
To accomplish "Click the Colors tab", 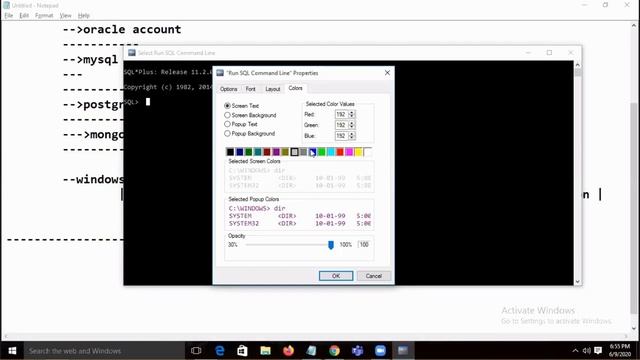I will pos(296,88).
